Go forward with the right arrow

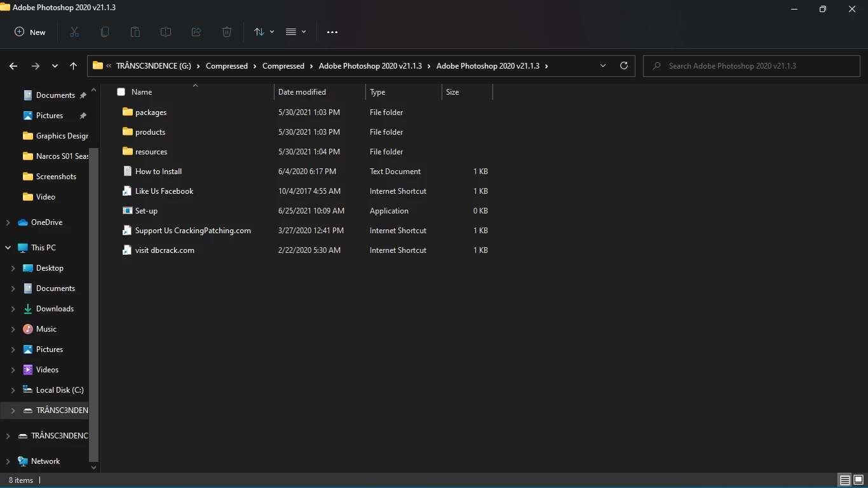pyautogui.click(x=36, y=66)
